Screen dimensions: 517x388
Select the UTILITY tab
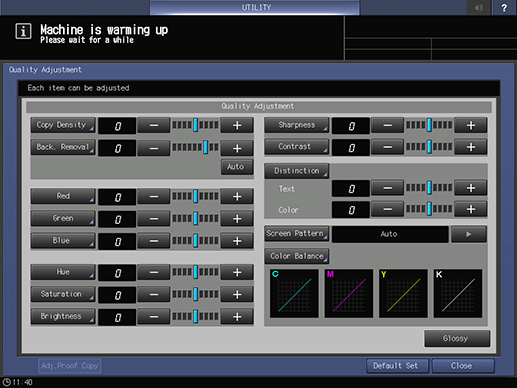(x=255, y=7)
